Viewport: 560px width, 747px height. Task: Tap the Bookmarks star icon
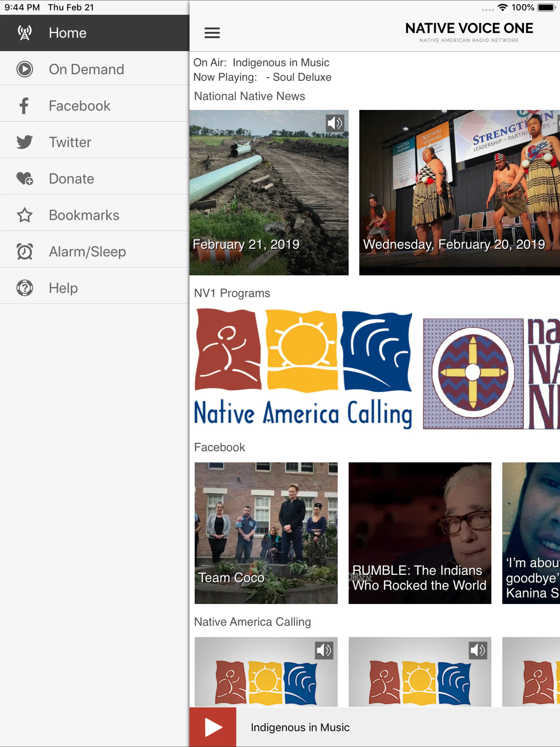point(25,215)
